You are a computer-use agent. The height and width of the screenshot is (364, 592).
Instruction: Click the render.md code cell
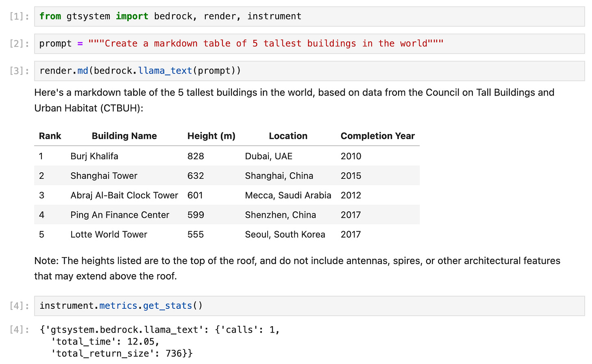[309, 71]
